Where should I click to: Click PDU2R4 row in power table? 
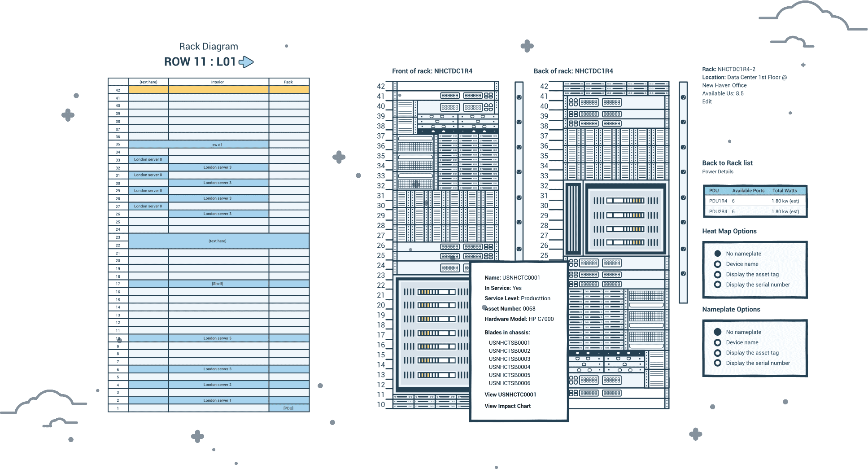[x=755, y=211]
